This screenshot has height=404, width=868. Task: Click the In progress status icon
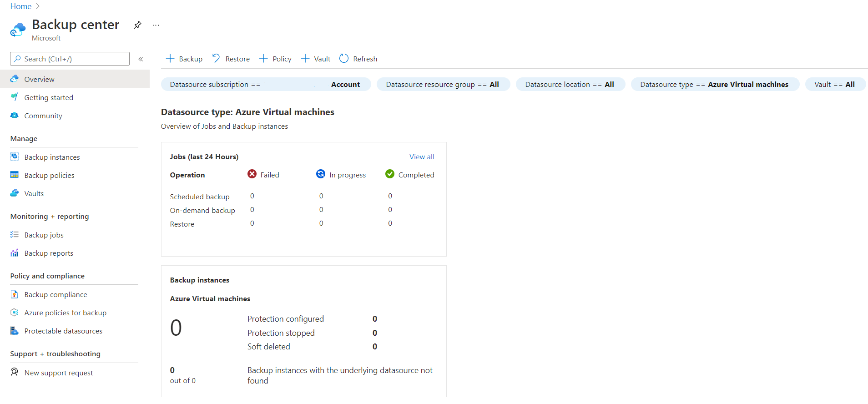pyautogui.click(x=321, y=174)
